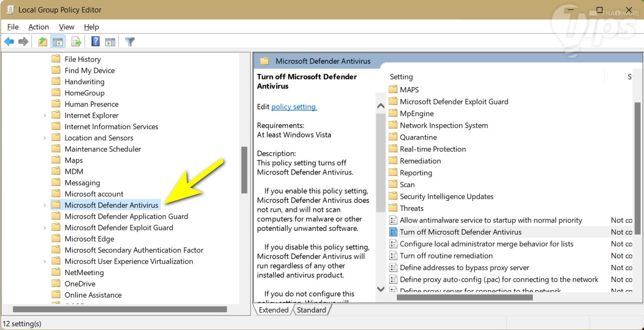Select Microsoft Defender Application Guard in tree
644x330 pixels.
pos(126,216)
